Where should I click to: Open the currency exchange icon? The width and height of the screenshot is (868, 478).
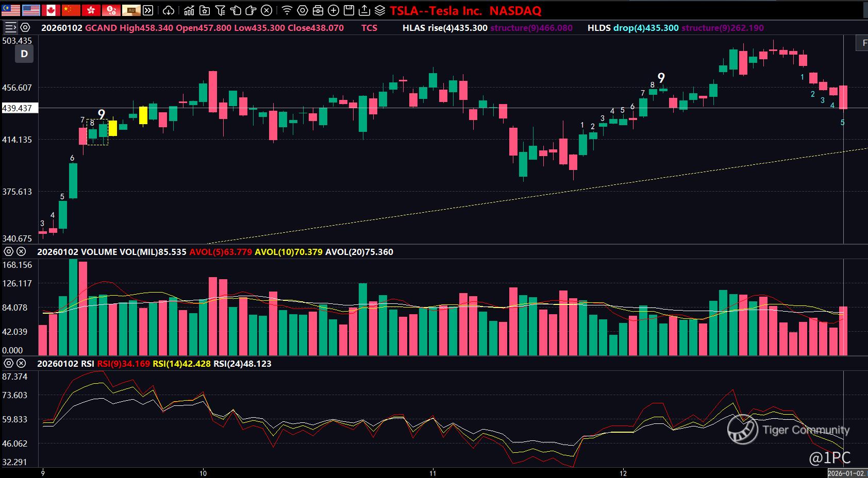click(x=111, y=10)
